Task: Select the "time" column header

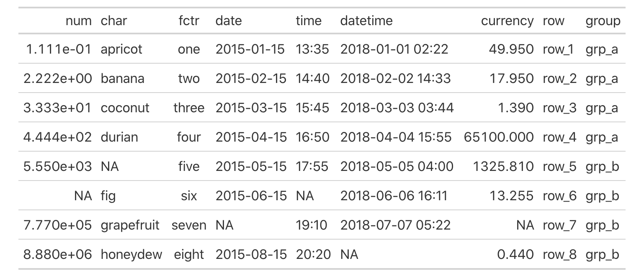Action: [308, 21]
